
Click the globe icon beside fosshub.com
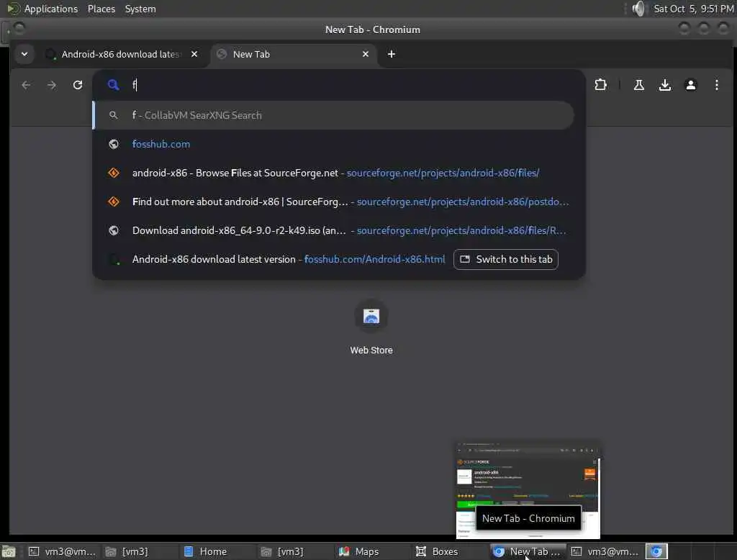pyautogui.click(x=114, y=145)
